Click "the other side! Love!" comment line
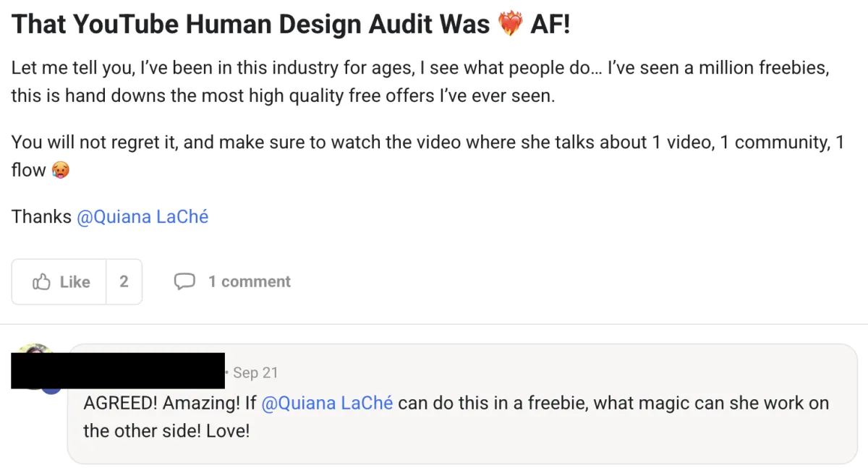The image size is (868, 468). coord(166,431)
